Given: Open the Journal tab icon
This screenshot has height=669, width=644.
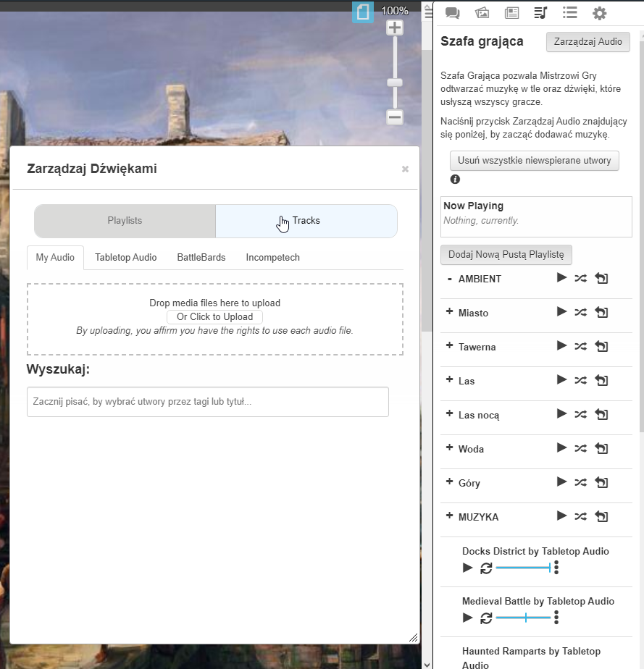Looking at the screenshot, I should pos(511,13).
